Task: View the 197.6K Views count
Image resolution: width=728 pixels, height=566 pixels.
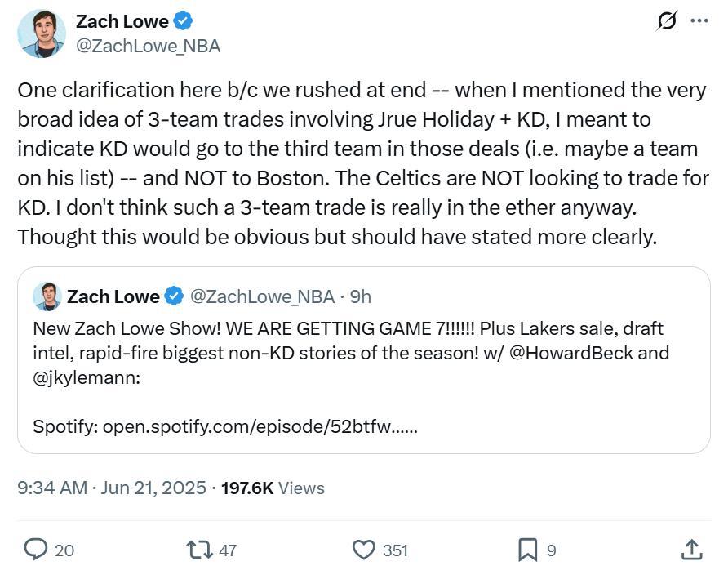Action: [x=273, y=488]
